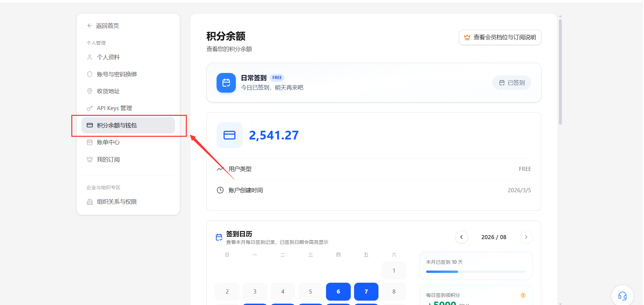Click the credit card balance icon
The image size is (644, 305).
pos(229,135)
